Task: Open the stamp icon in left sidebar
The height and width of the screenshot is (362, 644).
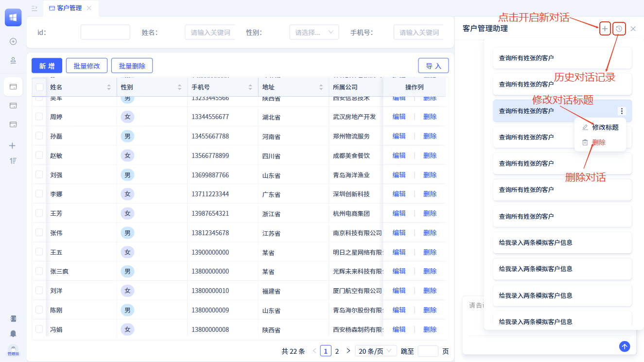Action: pyautogui.click(x=13, y=60)
